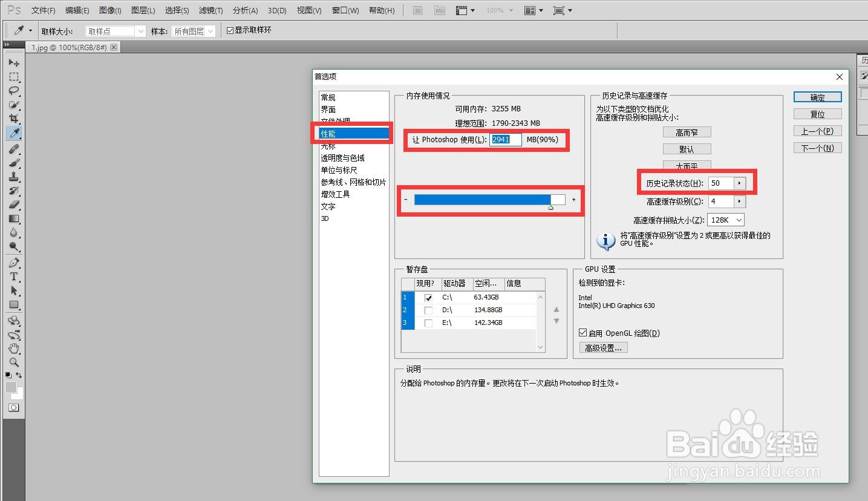
Task: Open the 窗口(W) menu
Action: point(345,10)
